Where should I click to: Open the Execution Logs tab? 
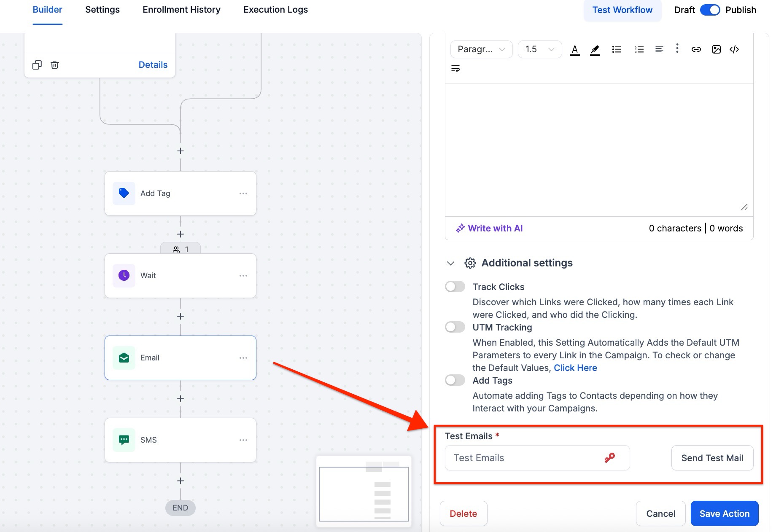pyautogui.click(x=275, y=10)
